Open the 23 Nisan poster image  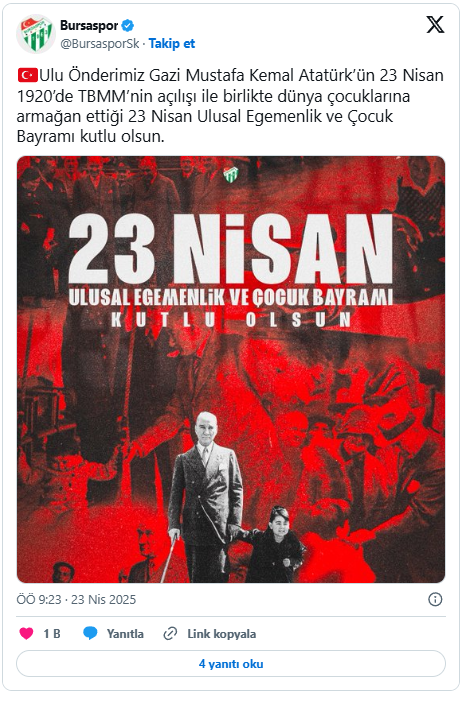pos(231,369)
